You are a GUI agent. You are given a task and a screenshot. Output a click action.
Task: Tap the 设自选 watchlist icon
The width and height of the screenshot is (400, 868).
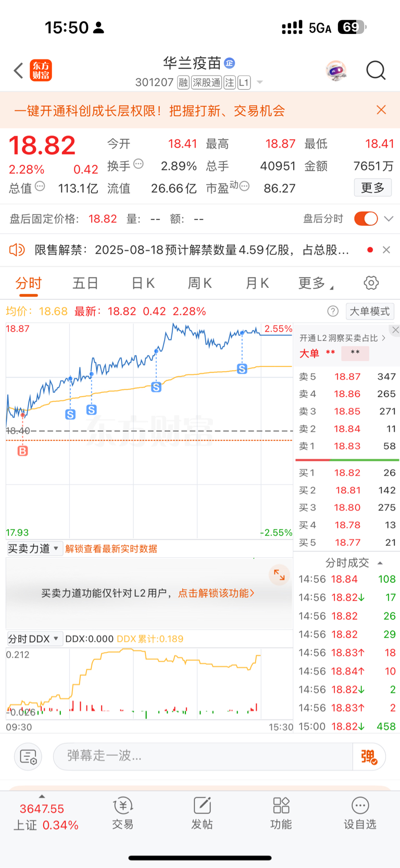[360, 813]
